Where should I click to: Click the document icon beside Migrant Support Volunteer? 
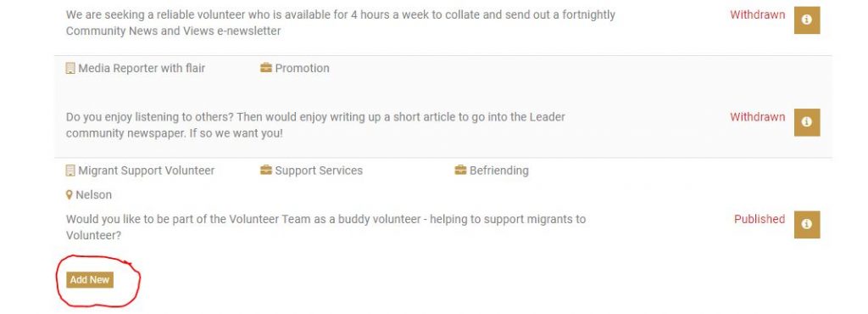click(70, 171)
